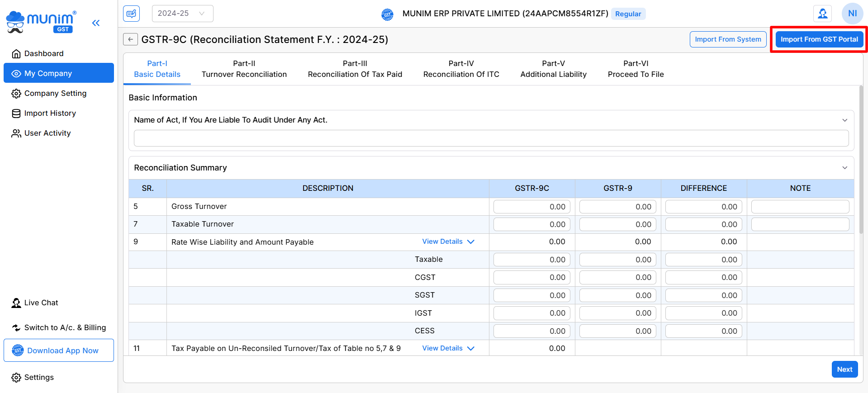The image size is (868, 393).
Task: Switch to Part-V Additional Liability tab
Action: (x=554, y=69)
